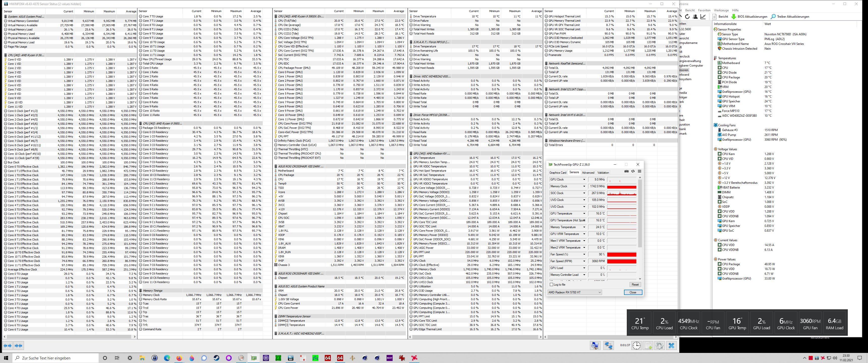Click GPU-Z Close button

tap(633, 292)
